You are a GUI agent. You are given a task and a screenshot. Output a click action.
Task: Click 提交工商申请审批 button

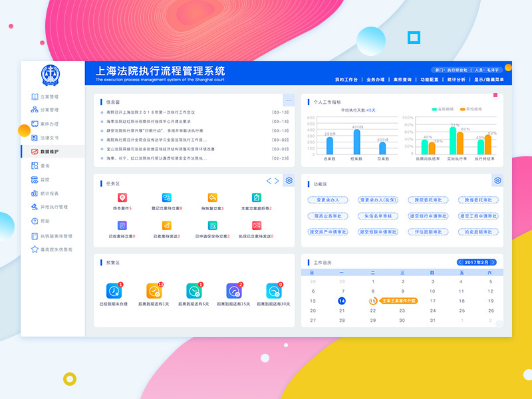point(478,216)
